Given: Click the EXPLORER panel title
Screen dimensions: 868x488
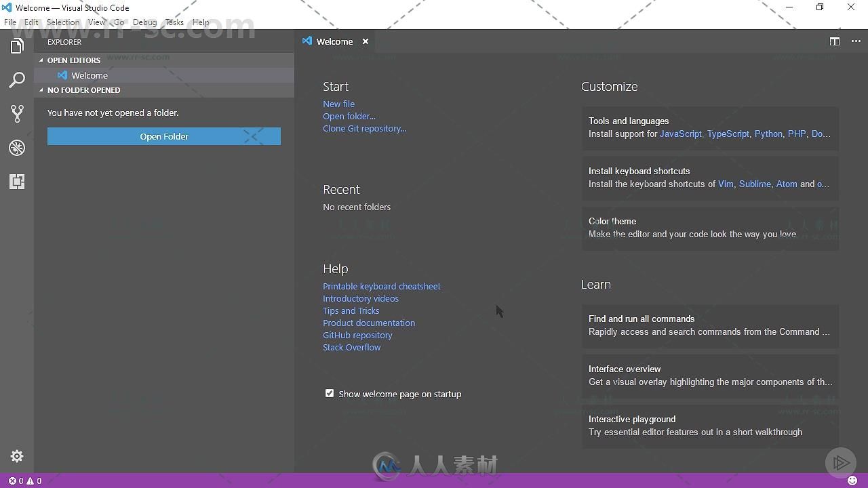Looking at the screenshot, I should pyautogui.click(x=64, y=42).
